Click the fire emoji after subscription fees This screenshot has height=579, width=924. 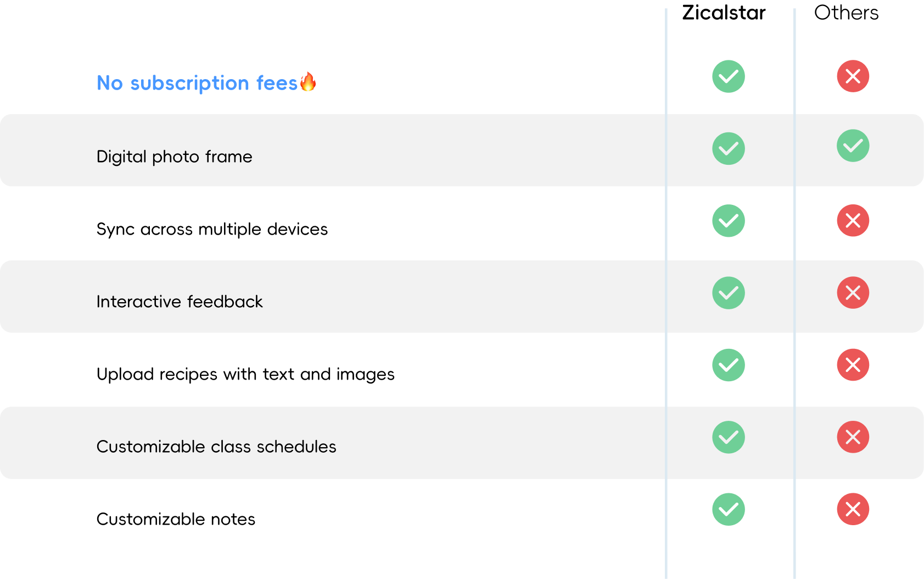pos(308,82)
